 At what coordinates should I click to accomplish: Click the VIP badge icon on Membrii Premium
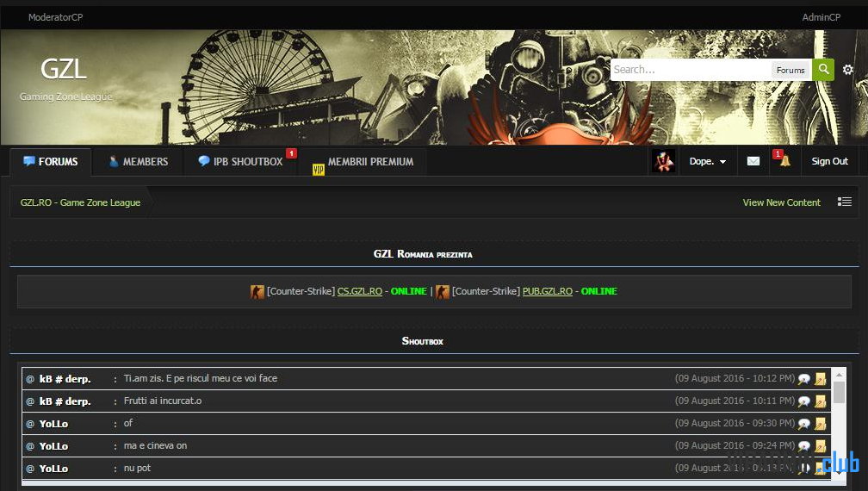[x=319, y=170]
